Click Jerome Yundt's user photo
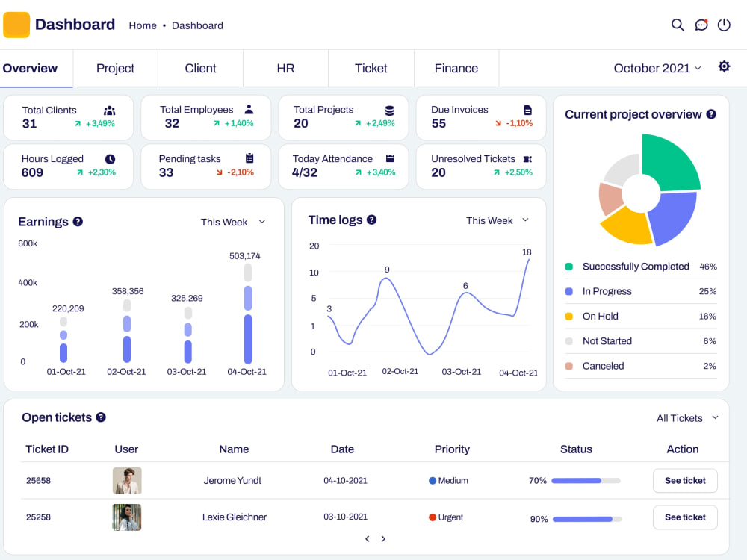The width and height of the screenshot is (747, 560). click(x=127, y=480)
